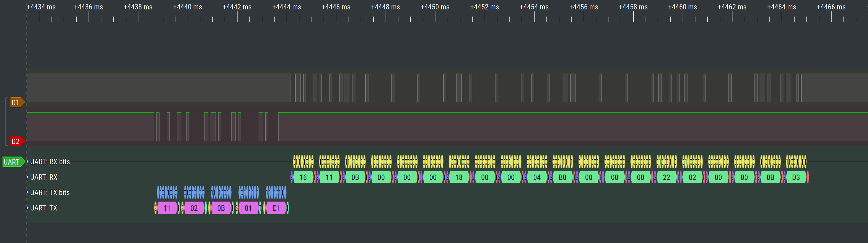Expand the UART: TX bits row

point(28,192)
